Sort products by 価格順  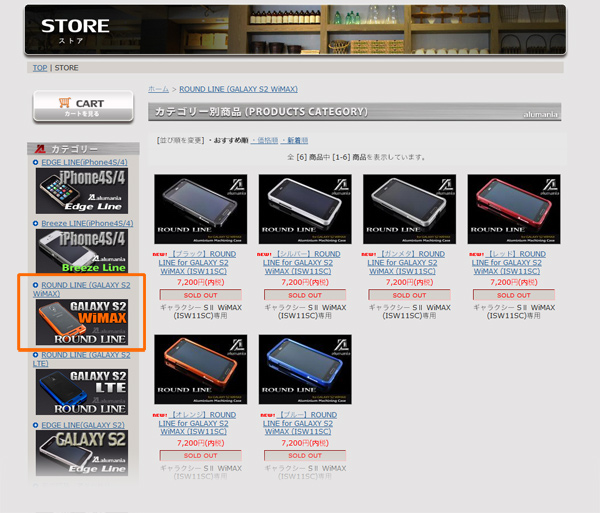pos(266,140)
